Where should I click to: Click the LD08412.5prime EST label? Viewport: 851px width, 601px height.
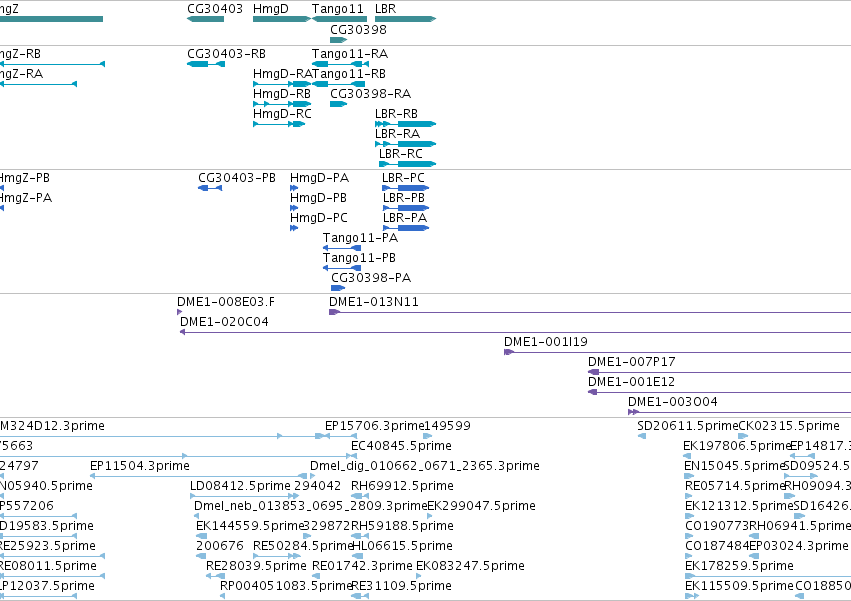click(240, 486)
